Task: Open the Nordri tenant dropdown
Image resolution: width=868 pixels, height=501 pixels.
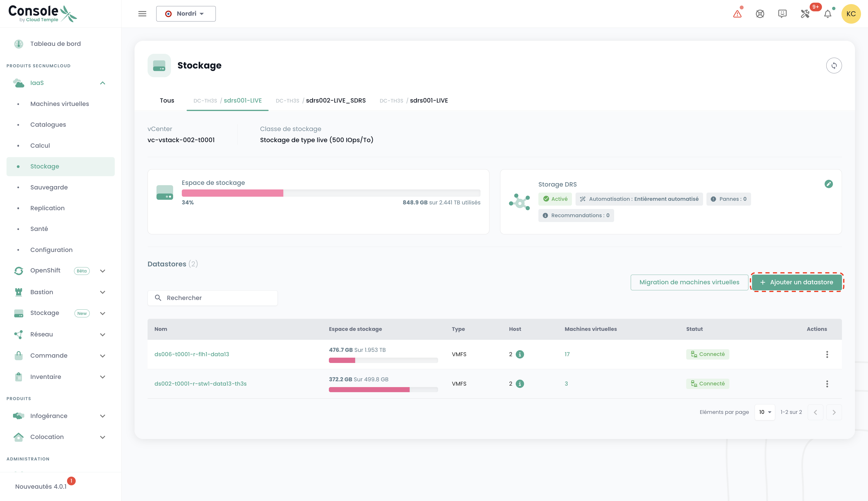Action: click(186, 14)
